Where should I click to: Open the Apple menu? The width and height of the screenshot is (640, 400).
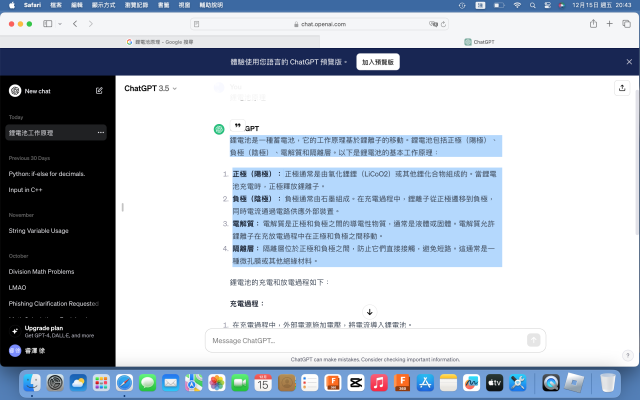[x=12, y=5]
